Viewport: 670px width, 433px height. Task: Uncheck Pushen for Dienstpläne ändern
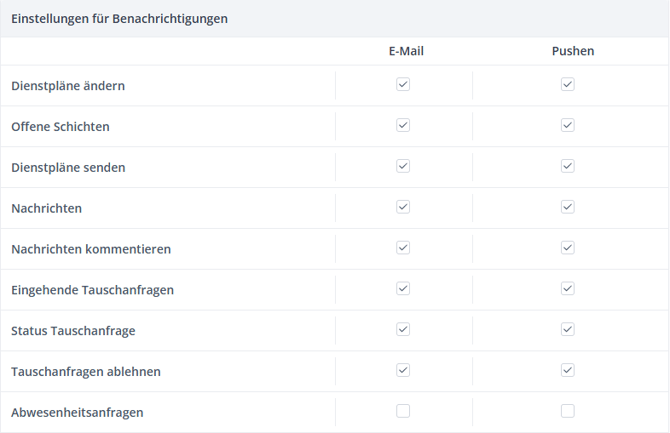pos(567,85)
